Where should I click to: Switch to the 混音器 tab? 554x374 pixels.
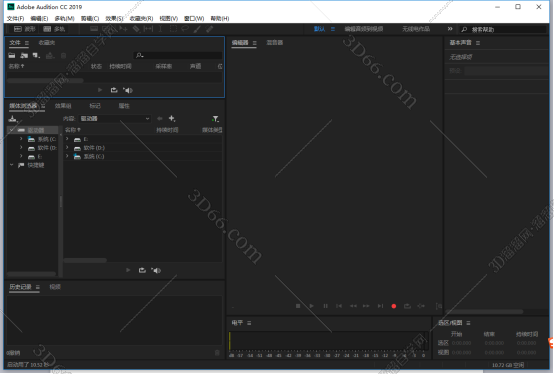coord(275,43)
